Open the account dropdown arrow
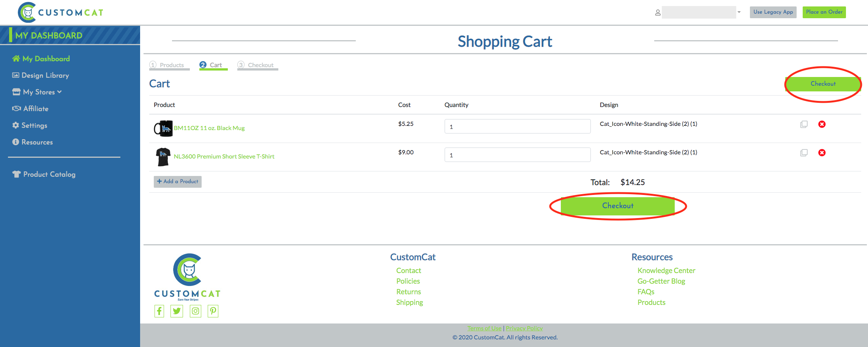 pyautogui.click(x=739, y=12)
